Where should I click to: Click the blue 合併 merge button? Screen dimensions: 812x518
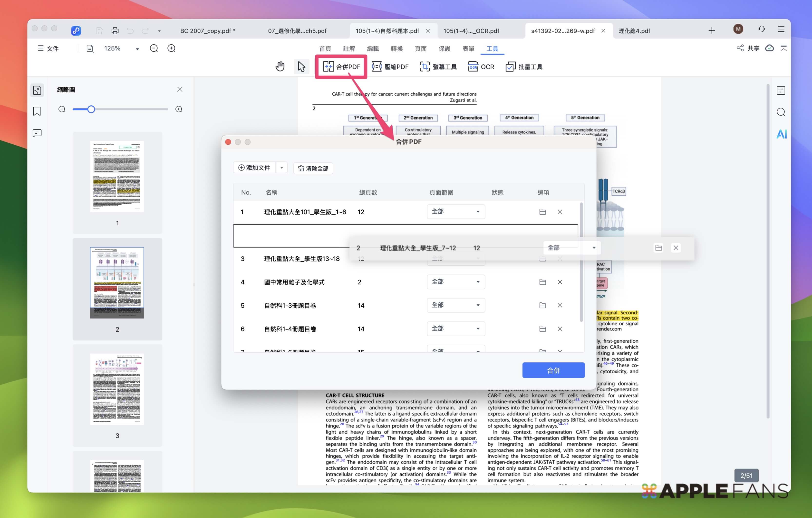point(553,370)
